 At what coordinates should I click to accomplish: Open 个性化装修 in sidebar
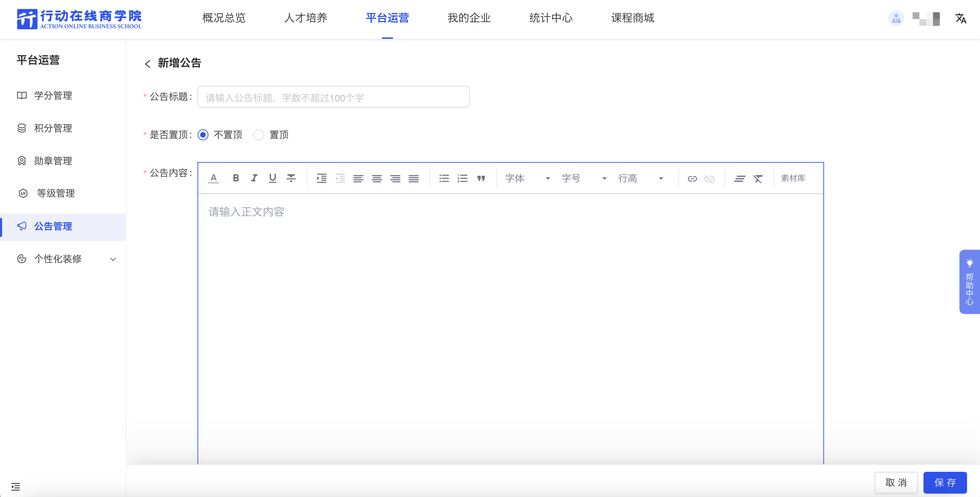click(x=63, y=259)
